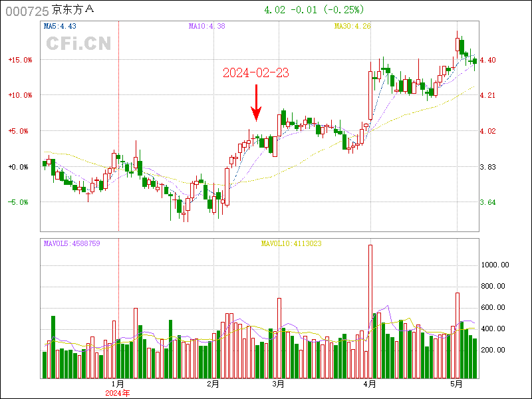
Task: Click the +15.0% axis label
Action: point(21,60)
